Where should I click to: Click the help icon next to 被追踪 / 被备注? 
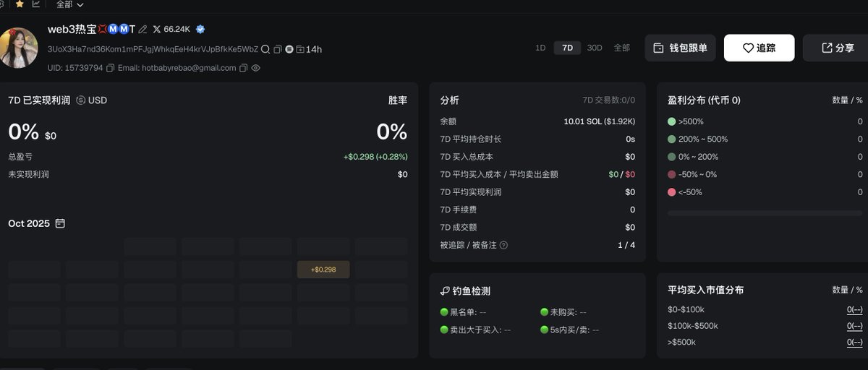[503, 245]
